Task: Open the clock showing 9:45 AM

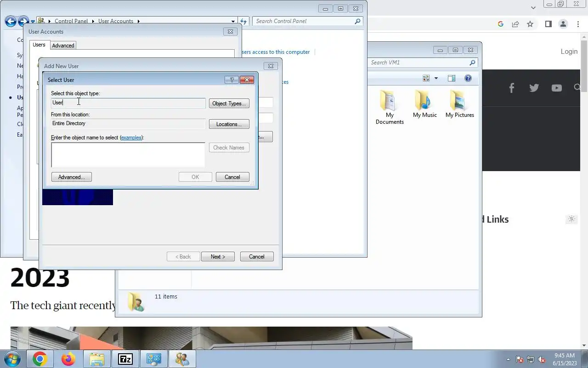Action: pos(565,359)
